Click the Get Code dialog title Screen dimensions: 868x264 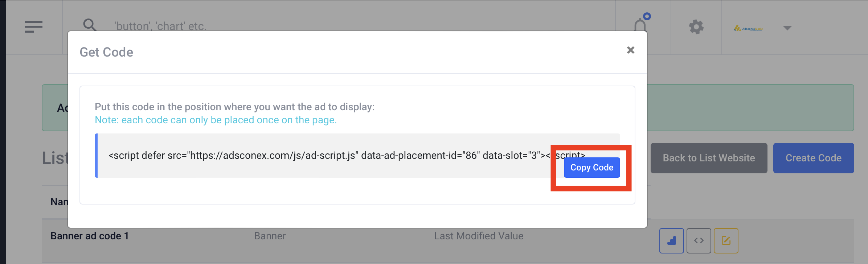[x=106, y=52]
